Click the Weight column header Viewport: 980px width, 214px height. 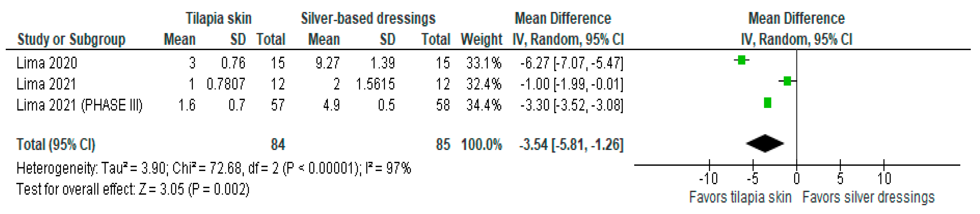[x=481, y=39]
